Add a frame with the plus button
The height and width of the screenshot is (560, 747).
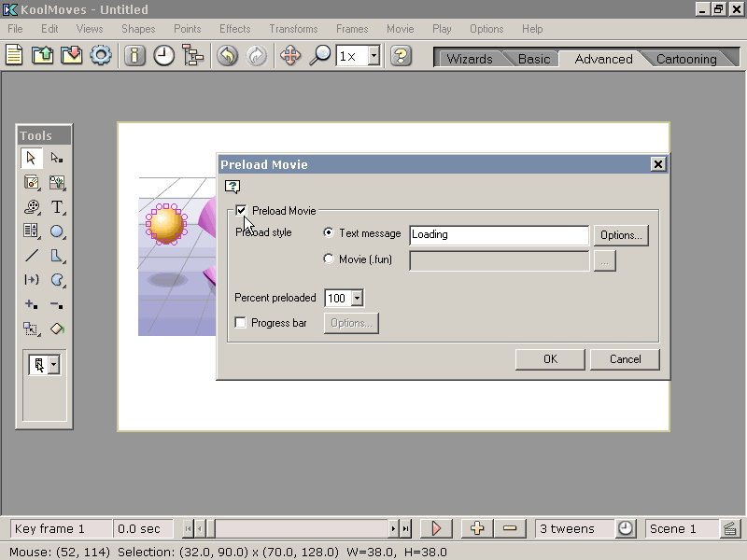(x=477, y=528)
